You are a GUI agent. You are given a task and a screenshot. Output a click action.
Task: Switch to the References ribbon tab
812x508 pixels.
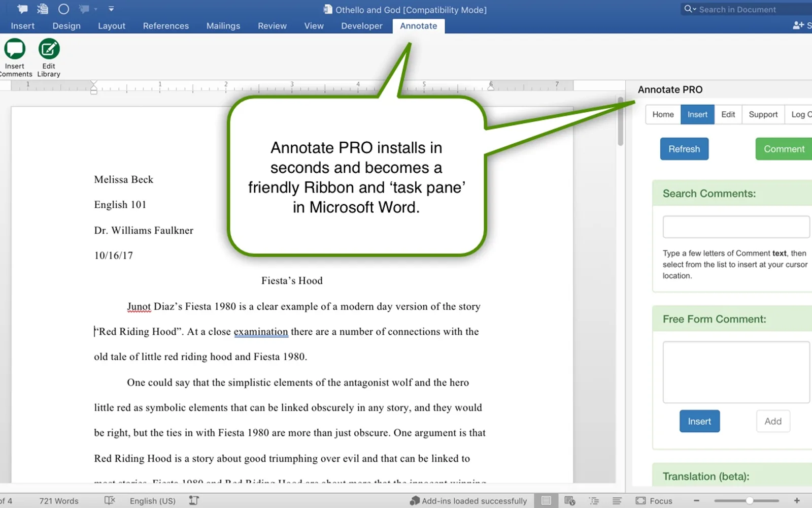166,26
